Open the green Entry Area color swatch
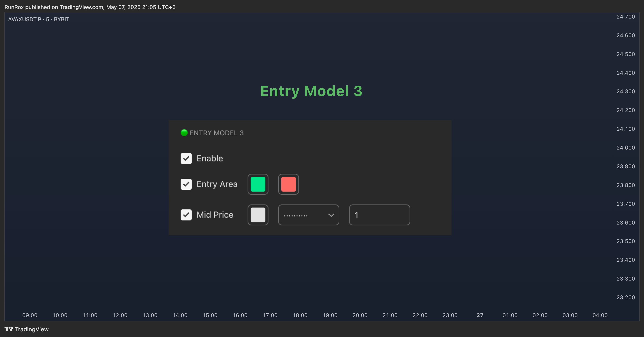Viewport: 644px width, 337px height. pos(258,184)
